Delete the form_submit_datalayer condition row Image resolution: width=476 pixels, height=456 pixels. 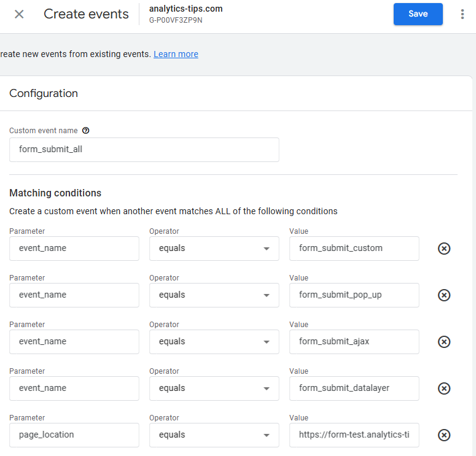pos(444,388)
